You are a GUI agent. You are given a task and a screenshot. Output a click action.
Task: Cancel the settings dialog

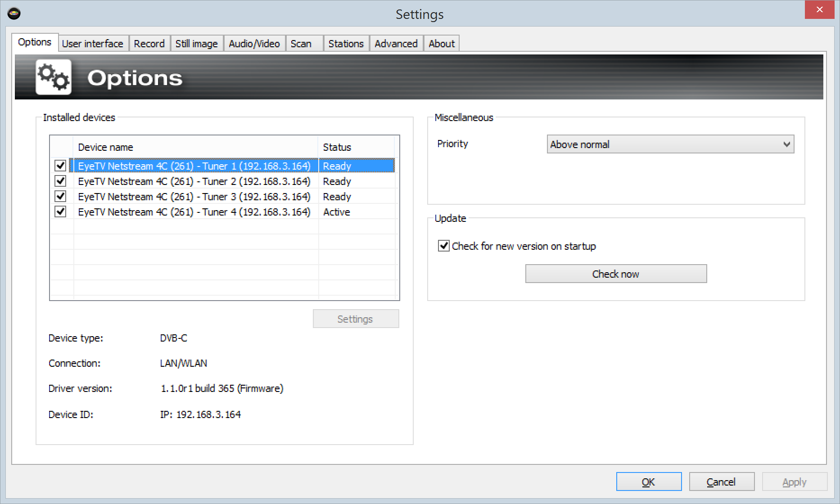pos(722,481)
